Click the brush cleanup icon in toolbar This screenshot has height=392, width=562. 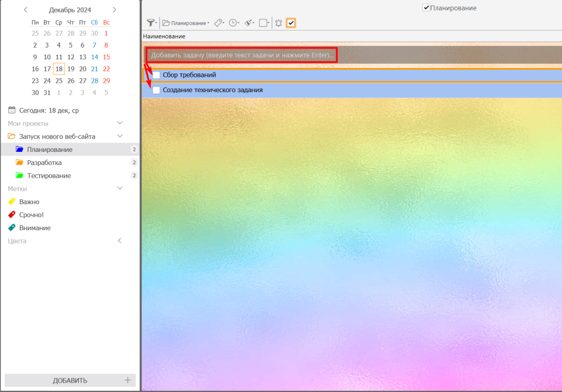click(x=249, y=23)
